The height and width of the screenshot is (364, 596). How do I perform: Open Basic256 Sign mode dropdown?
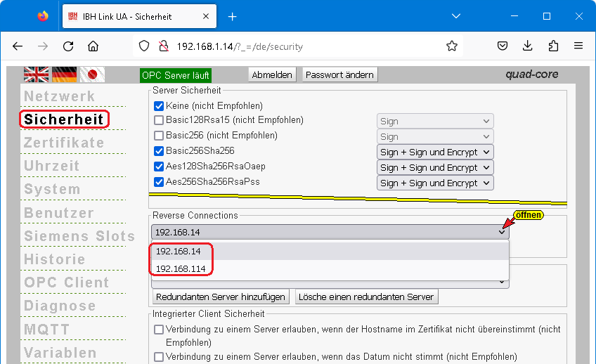coord(435,137)
